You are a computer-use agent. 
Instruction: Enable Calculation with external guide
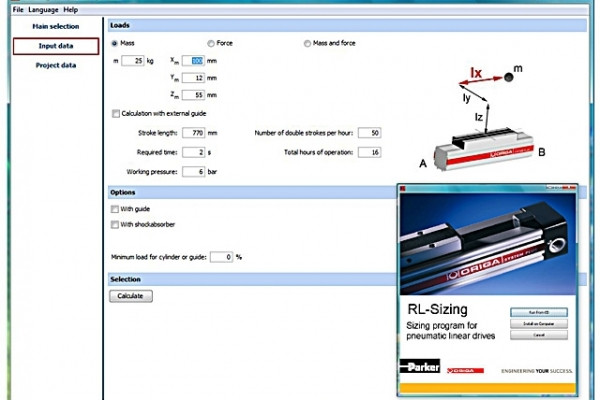[x=116, y=113]
